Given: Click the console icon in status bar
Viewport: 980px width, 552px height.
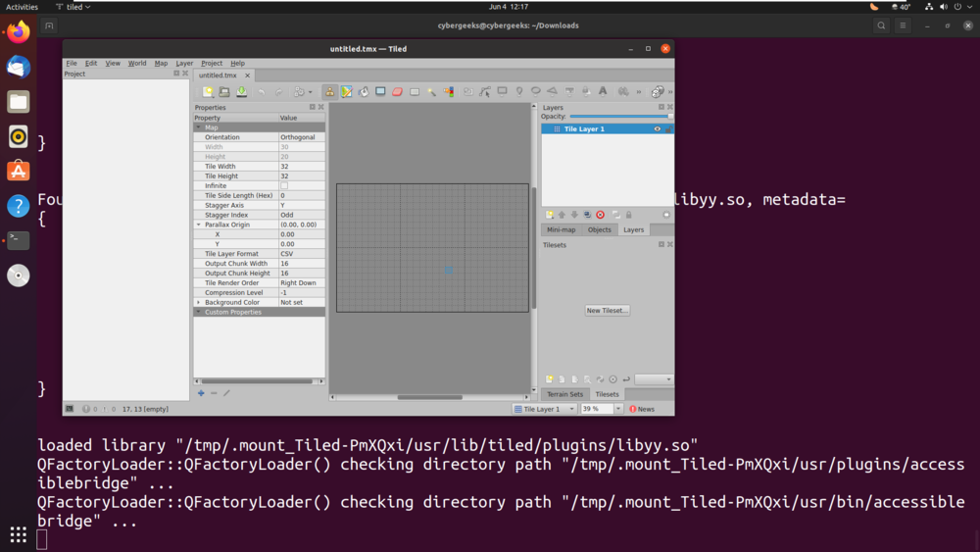Looking at the screenshot, I should [70, 409].
